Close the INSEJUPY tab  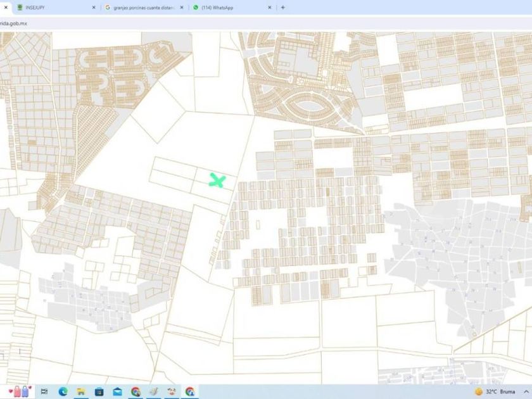(x=94, y=8)
